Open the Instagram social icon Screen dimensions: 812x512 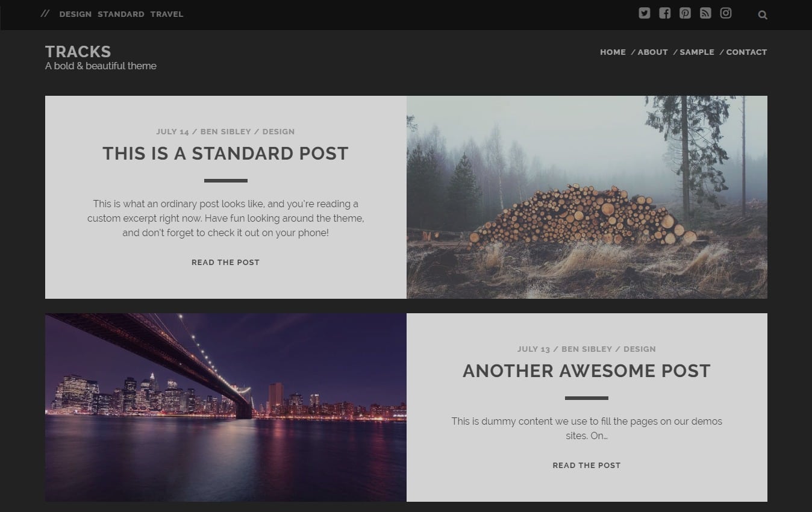[726, 13]
